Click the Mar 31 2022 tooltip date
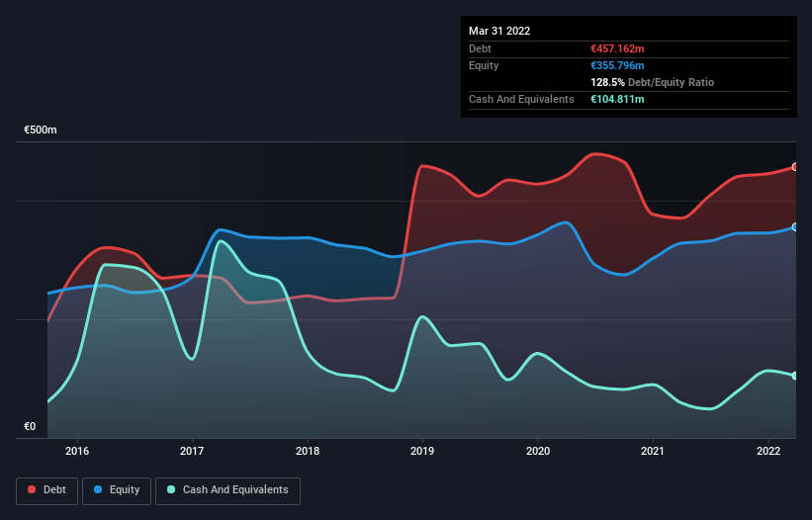This screenshot has height=520, width=812. coord(499,31)
